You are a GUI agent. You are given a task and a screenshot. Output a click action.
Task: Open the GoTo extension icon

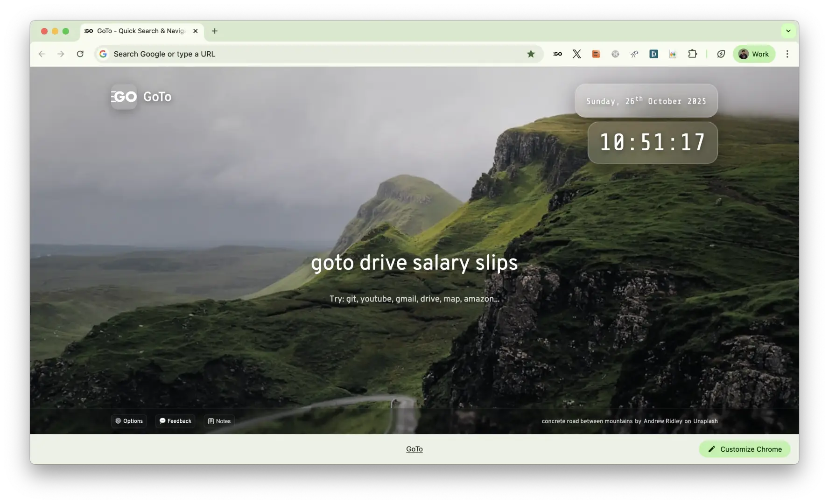[557, 54]
